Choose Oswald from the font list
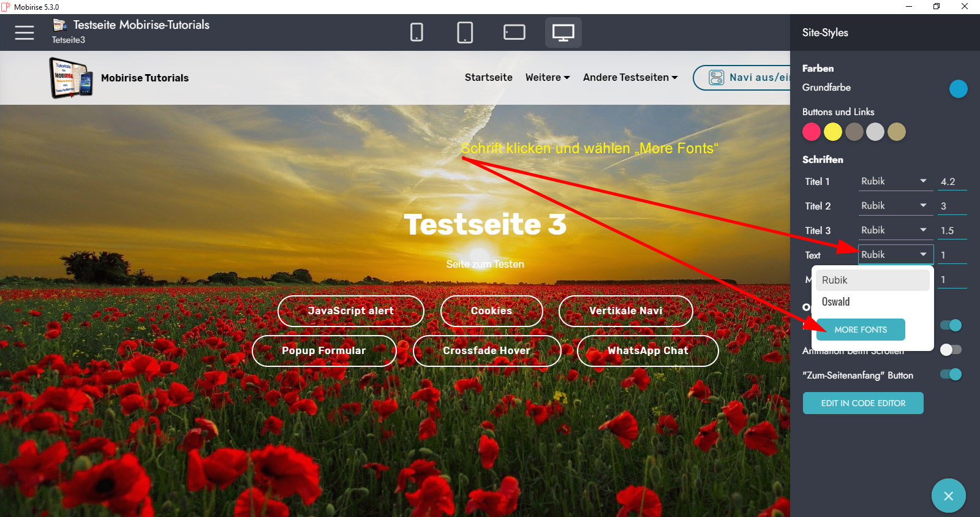 835,302
